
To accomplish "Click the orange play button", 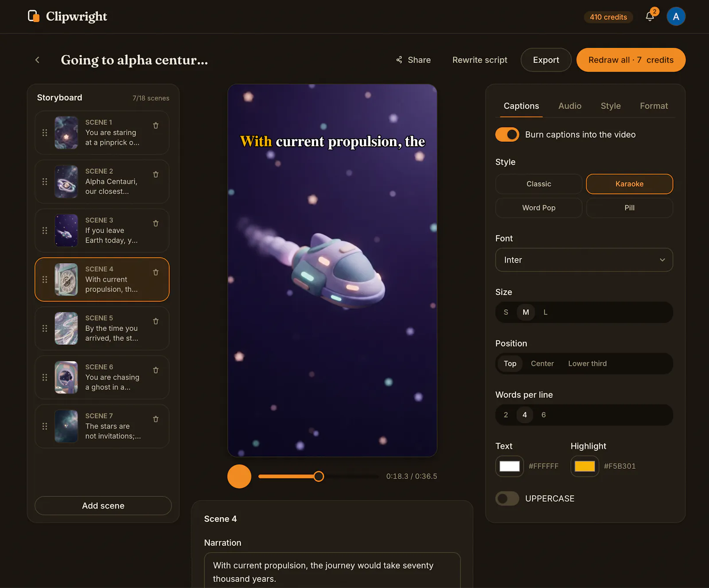I will [x=239, y=476].
